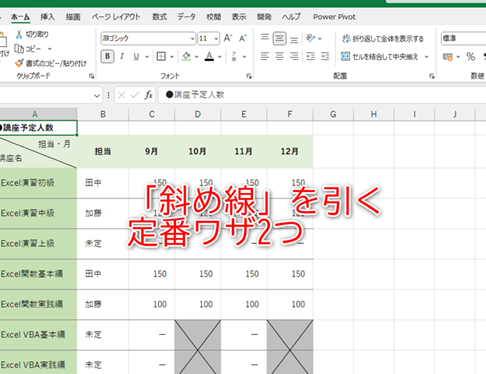
Task: Open Font group dialog launcher
Action: [249, 76]
